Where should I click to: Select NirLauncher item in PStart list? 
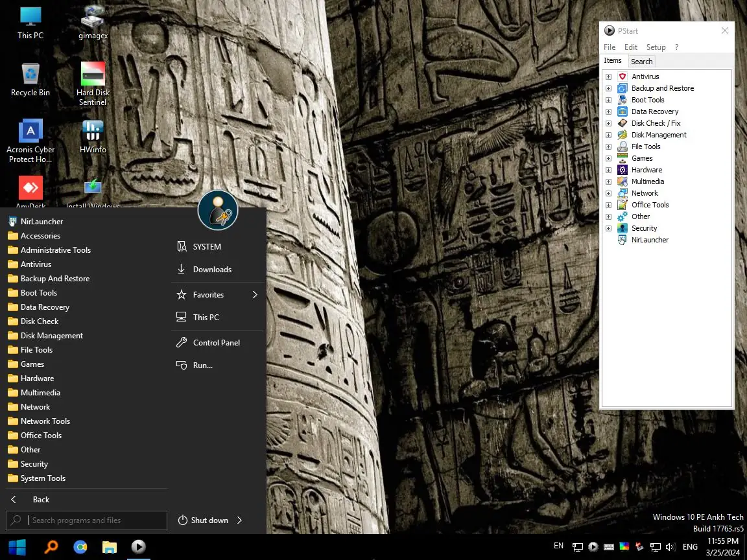pyautogui.click(x=650, y=240)
